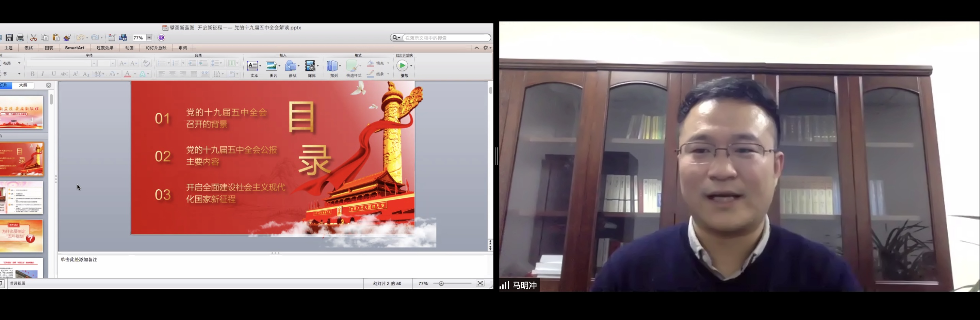Image resolution: width=980 pixels, height=320 pixels.
Task: Toggle Italic formatting button
Action: [43, 74]
